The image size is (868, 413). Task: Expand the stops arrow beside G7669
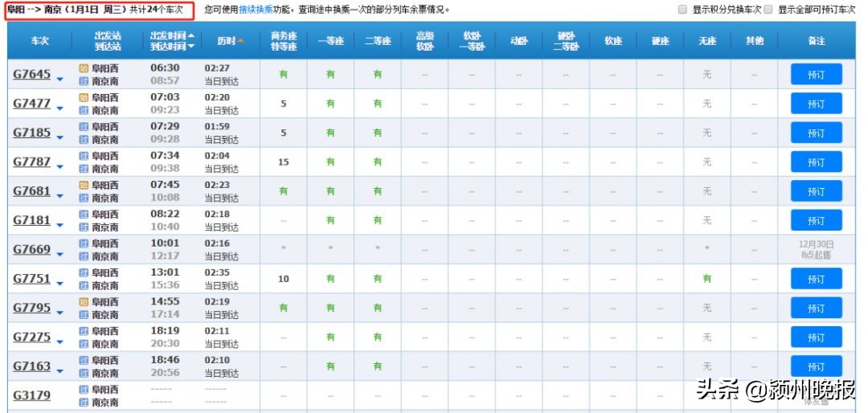pyautogui.click(x=59, y=255)
